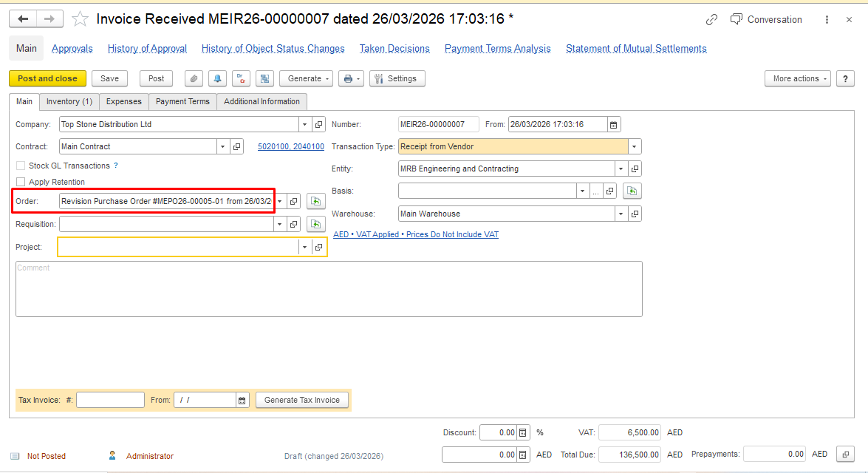Open the Payment Terms tab
This screenshot has height=473, width=868.
click(182, 101)
